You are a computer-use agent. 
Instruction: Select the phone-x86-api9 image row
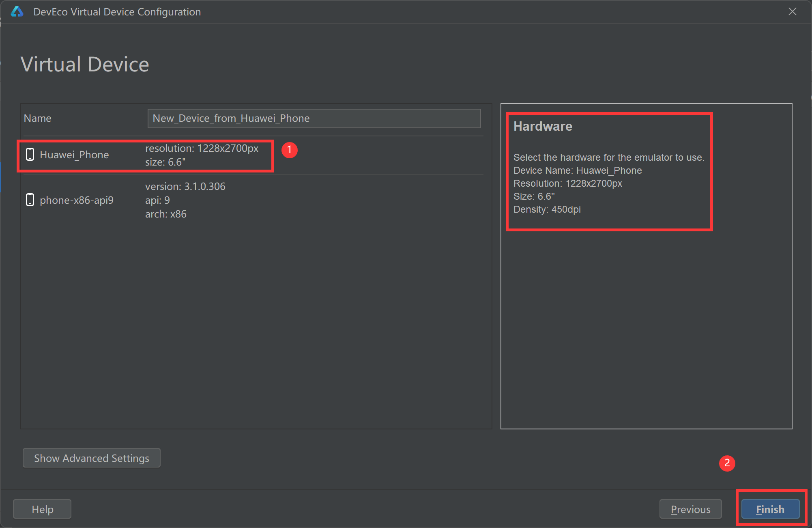pos(77,200)
